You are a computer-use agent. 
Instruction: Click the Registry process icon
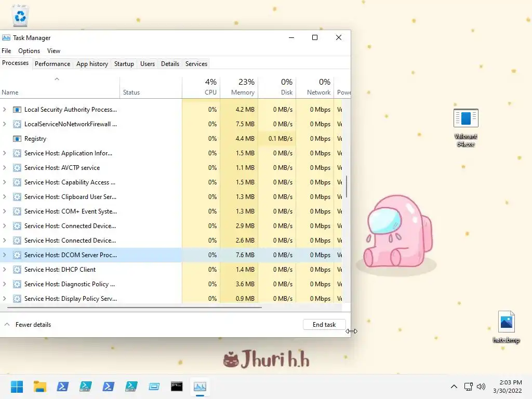[x=17, y=139]
